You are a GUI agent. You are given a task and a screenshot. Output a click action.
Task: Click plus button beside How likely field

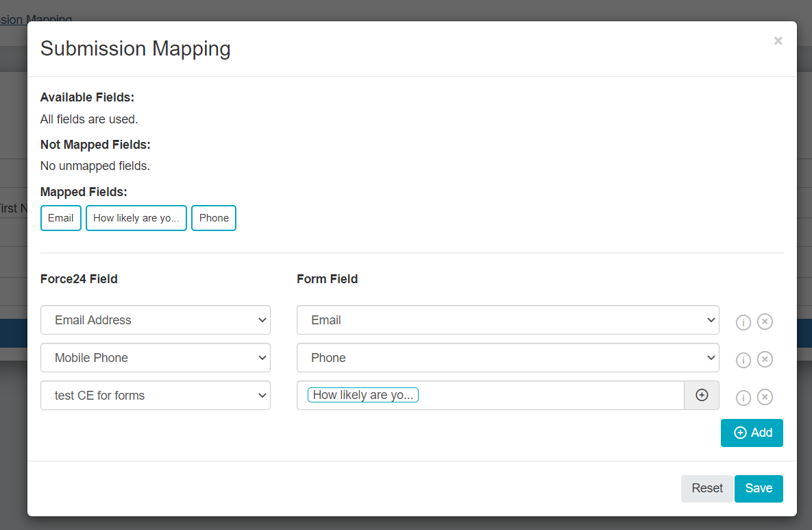(702, 396)
